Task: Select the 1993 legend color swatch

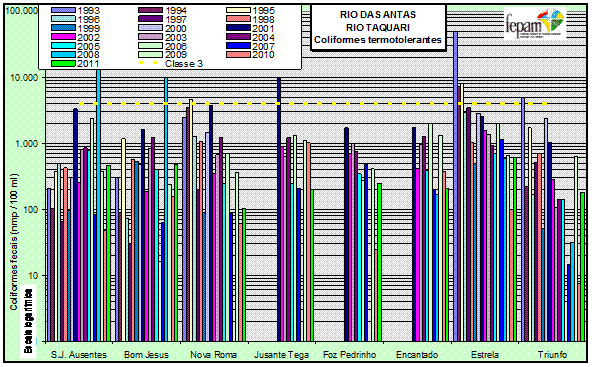Action: click(x=63, y=11)
